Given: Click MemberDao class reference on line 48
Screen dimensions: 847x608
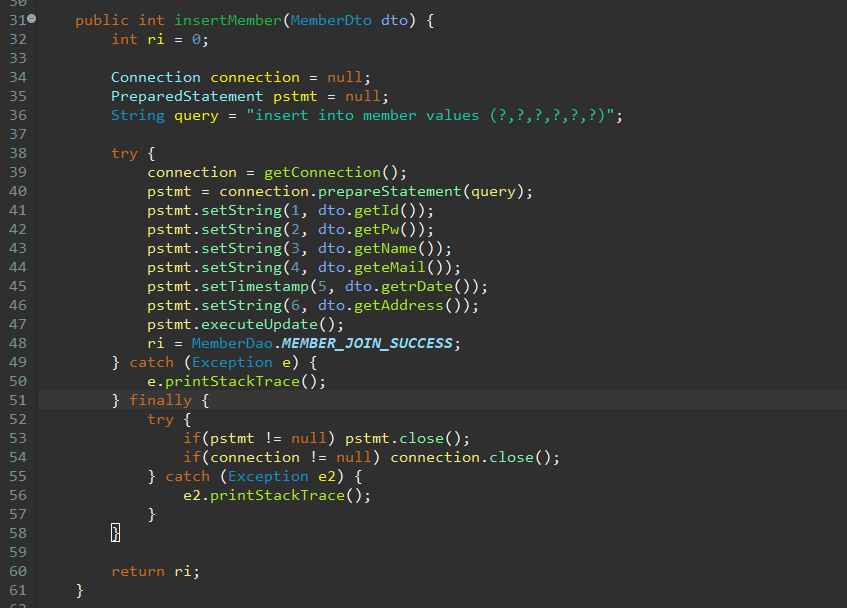Looking at the screenshot, I should point(232,343).
